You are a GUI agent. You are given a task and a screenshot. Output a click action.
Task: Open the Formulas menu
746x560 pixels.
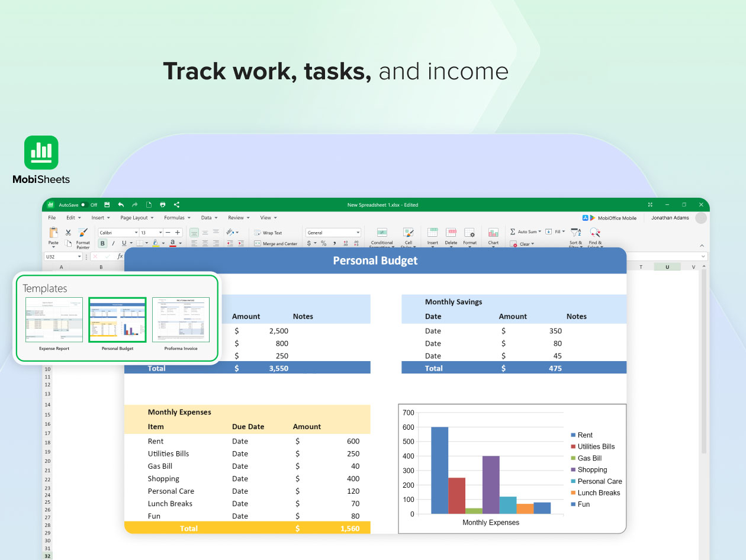[x=176, y=218]
